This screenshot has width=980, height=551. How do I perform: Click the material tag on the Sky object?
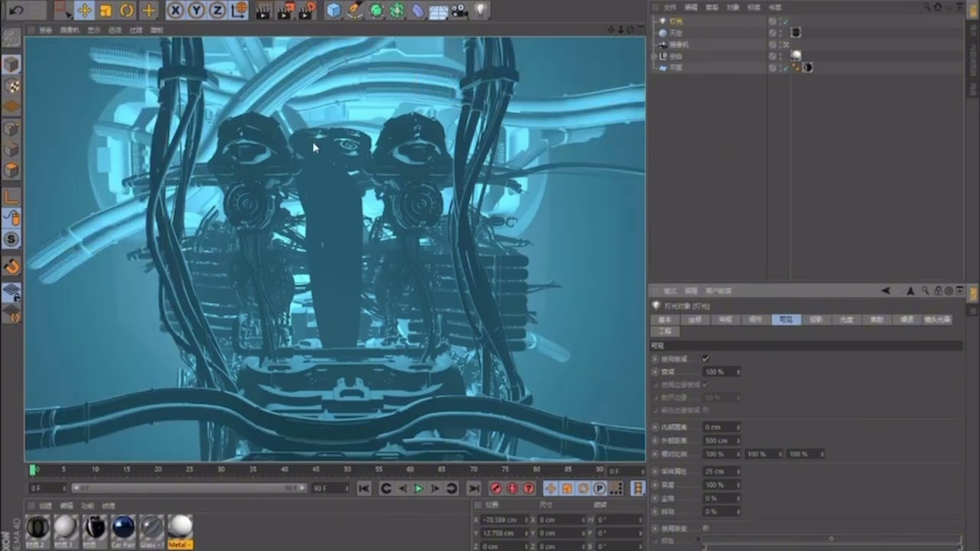pos(796,33)
